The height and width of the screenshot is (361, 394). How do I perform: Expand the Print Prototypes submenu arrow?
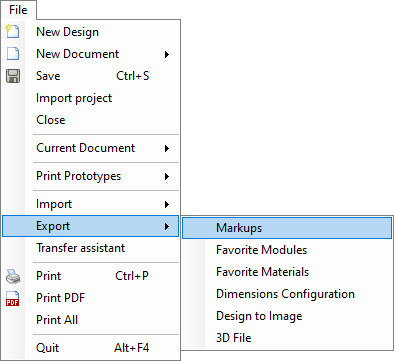[x=167, y=176]
